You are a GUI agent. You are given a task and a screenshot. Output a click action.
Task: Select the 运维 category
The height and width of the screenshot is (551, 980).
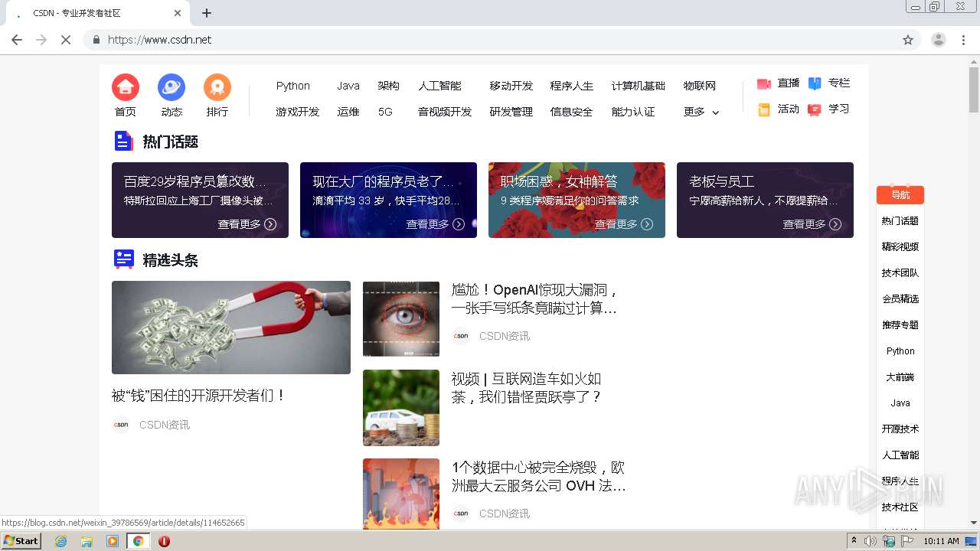point(348,112)
